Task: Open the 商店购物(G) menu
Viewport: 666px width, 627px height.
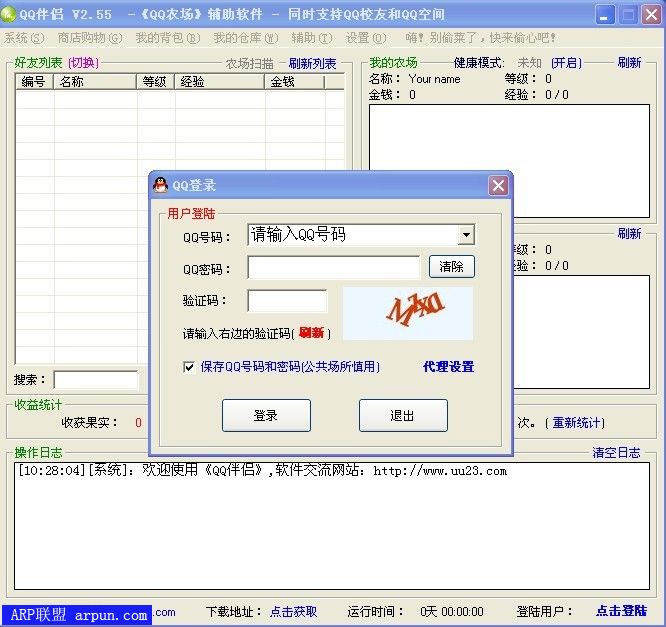Action: point(90,38)
